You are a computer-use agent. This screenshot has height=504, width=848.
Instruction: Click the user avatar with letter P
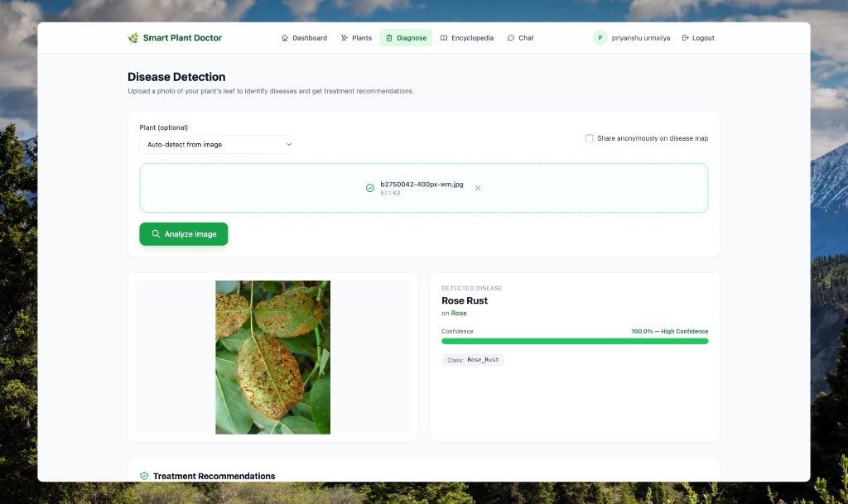[600, 38]
